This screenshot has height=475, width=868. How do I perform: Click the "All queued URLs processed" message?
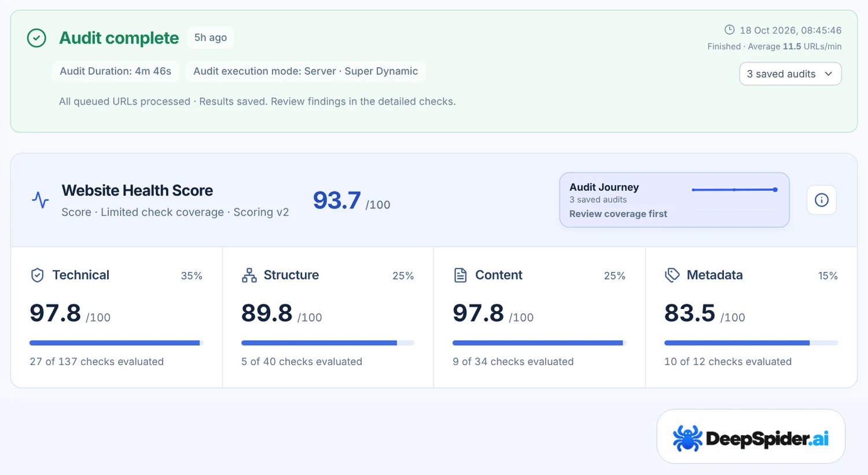(x=124, y=102)
